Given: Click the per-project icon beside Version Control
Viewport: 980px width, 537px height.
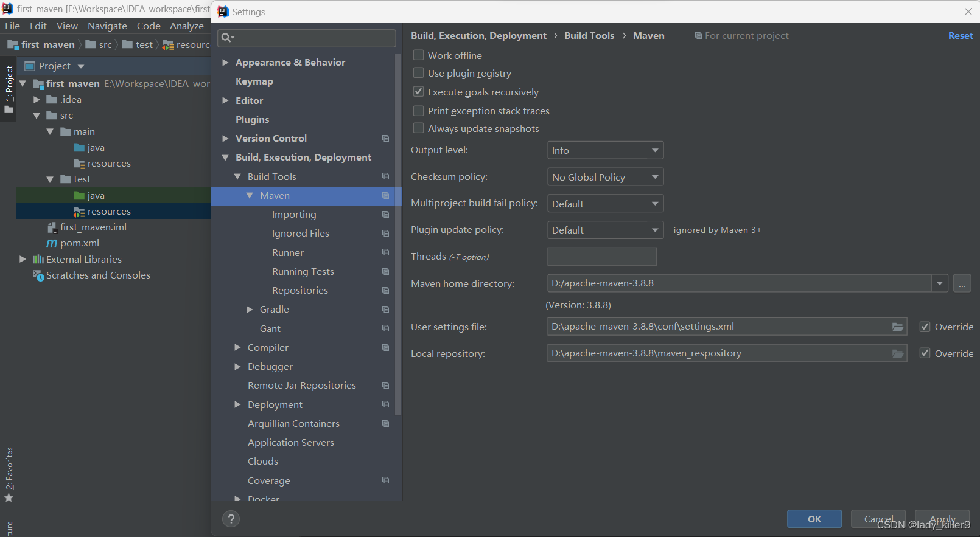Looking at the screenshot, I should [385, 139].
